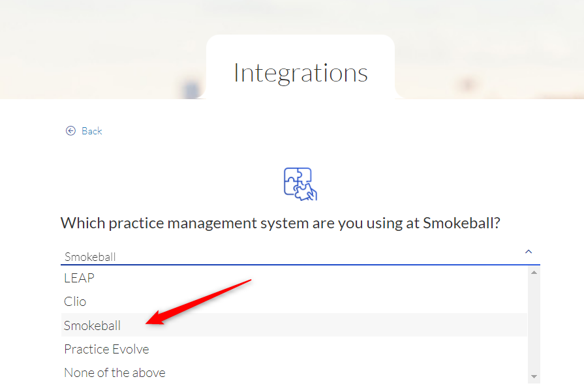This screenshot has height=392, width=584.
Task: Click the blurred blue shape in banner
Action: click(191, 90)
